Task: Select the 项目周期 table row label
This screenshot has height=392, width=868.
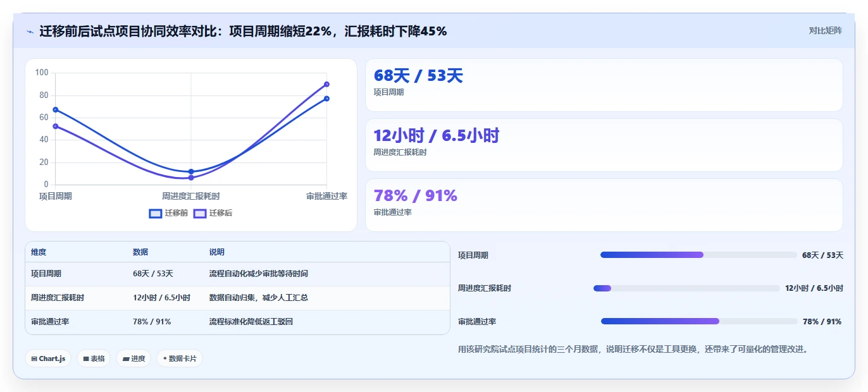Action: click(x=46, y=274)
